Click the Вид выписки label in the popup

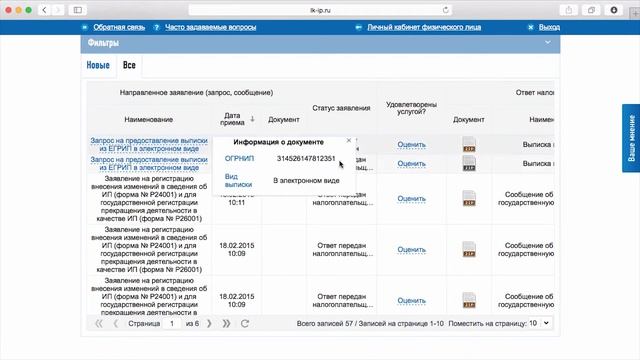(238, 180)
